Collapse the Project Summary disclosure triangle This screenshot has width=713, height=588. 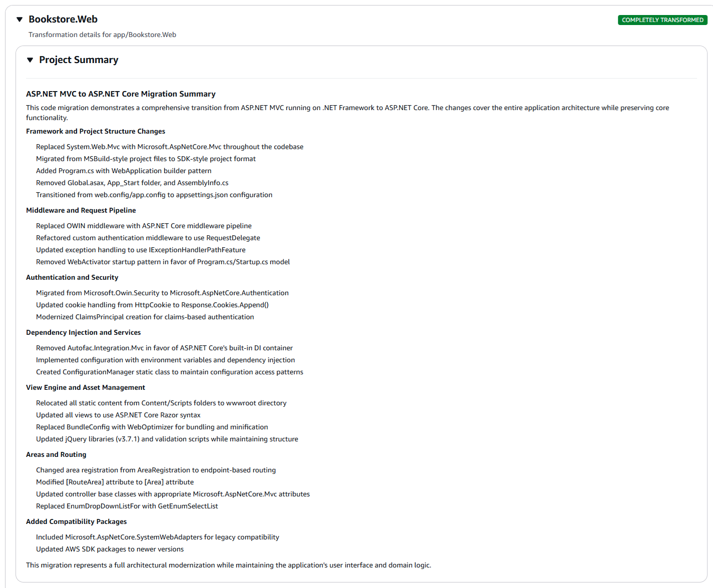(30, 60)
